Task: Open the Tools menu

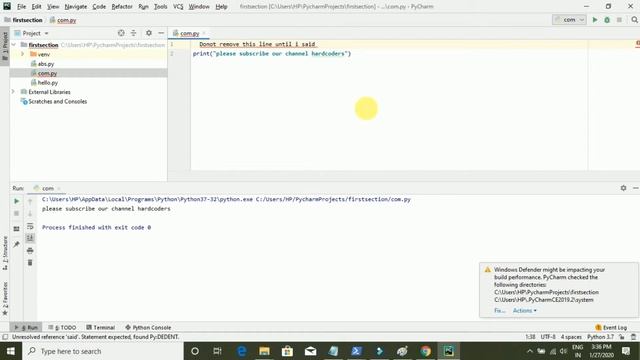Action: pyautogui.click(x=160, y=7)
